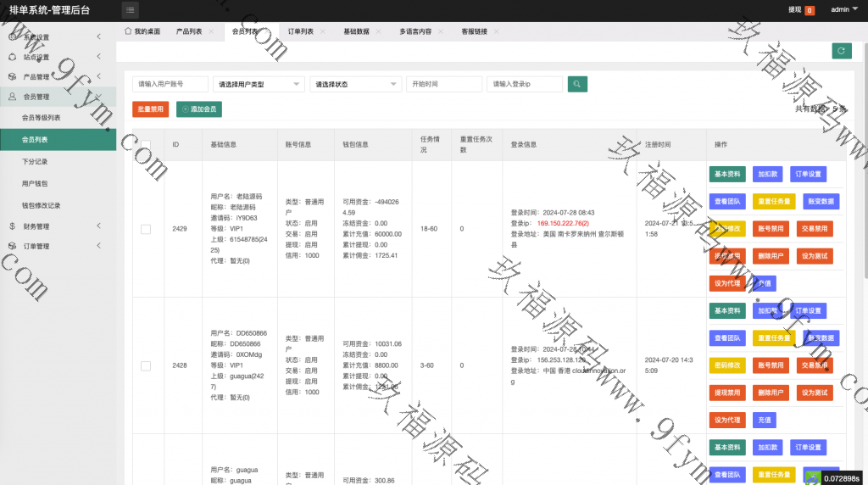868x485 pixels.
Task: Close the 订单列表 tab with its X
Action: click(x=322, y=31)
